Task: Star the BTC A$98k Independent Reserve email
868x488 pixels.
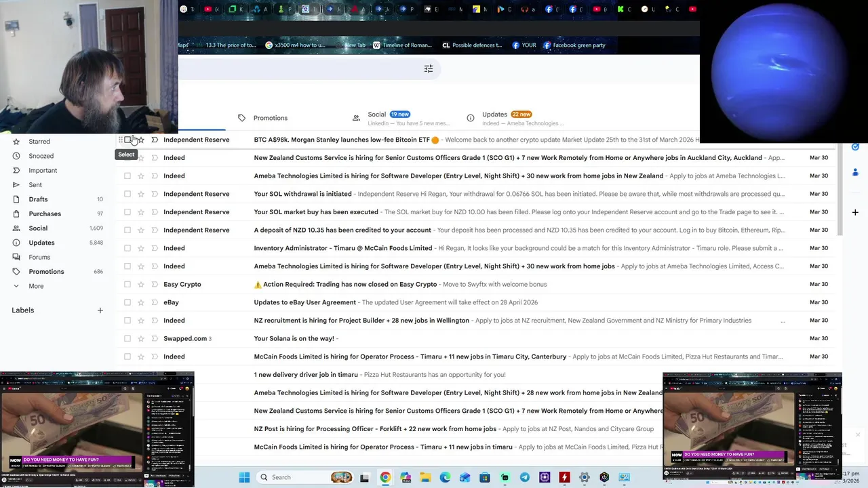Action: point(141,140)
